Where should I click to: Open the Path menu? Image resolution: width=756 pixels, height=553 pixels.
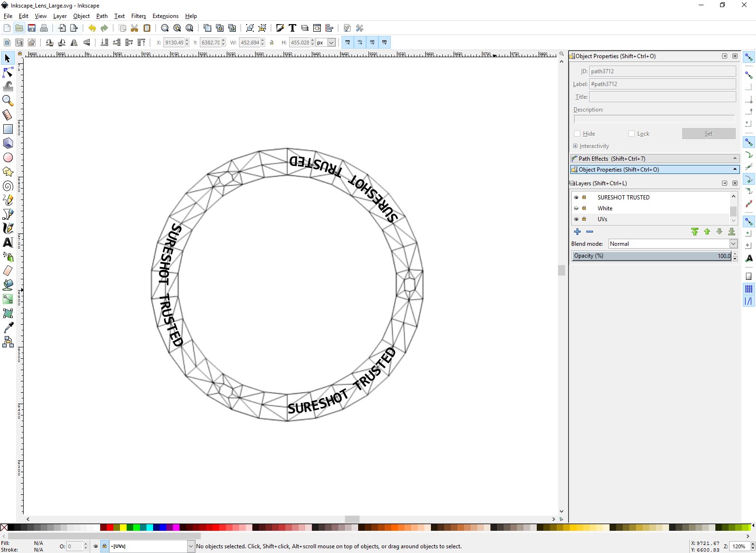click(102, 16)
